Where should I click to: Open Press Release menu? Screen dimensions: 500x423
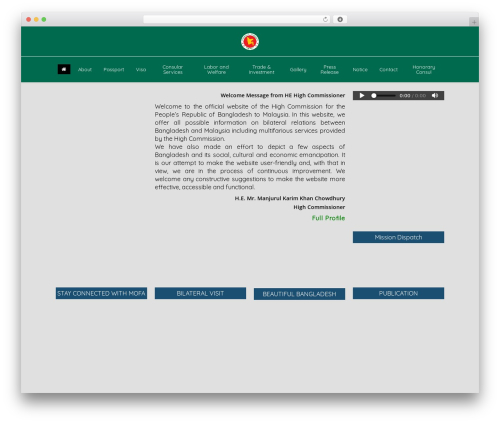(x=330, y=69)
